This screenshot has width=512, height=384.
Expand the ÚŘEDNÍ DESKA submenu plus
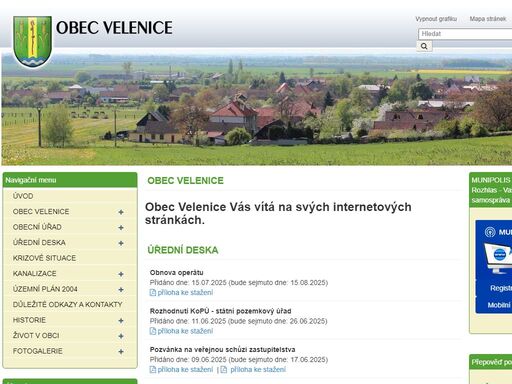click(121, 243)
